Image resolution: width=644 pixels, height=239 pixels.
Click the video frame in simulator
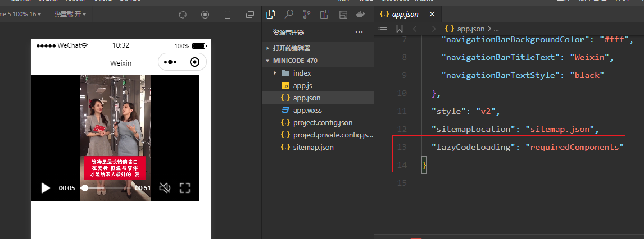point(115,138)
